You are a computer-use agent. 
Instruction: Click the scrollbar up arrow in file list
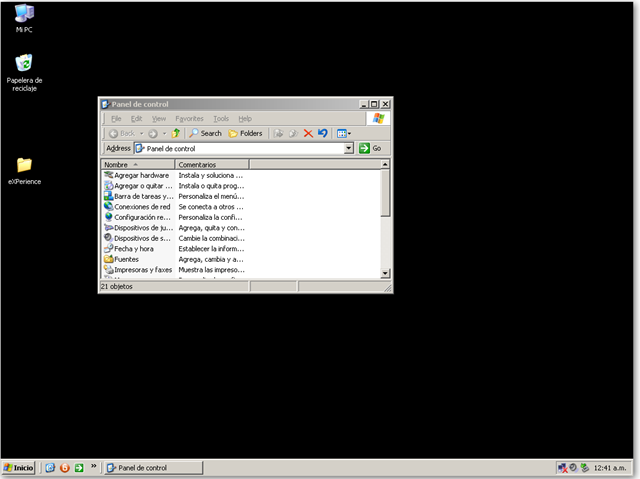[x=385, y=164]
